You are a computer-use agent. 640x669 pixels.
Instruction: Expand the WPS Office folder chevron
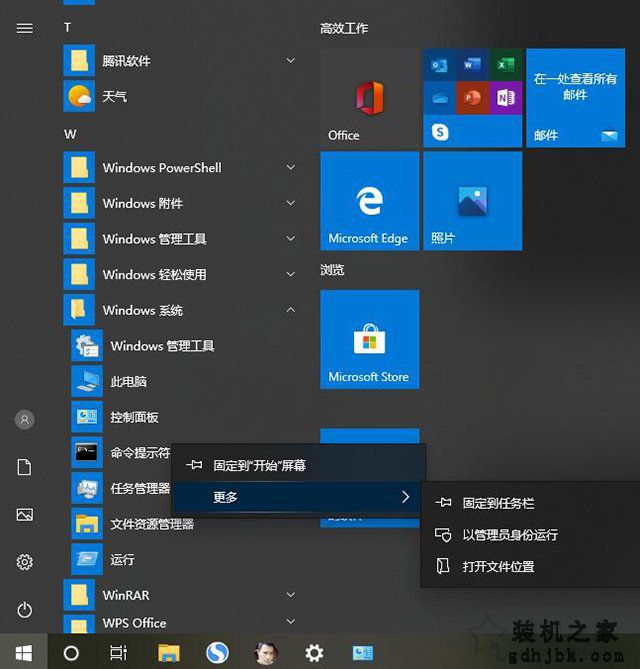291,622
